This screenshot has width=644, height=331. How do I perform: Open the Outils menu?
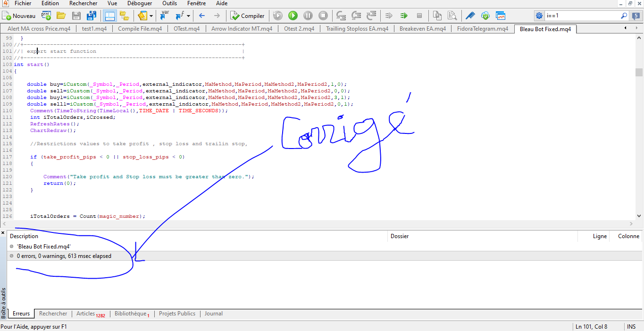[x=170, y=3]
